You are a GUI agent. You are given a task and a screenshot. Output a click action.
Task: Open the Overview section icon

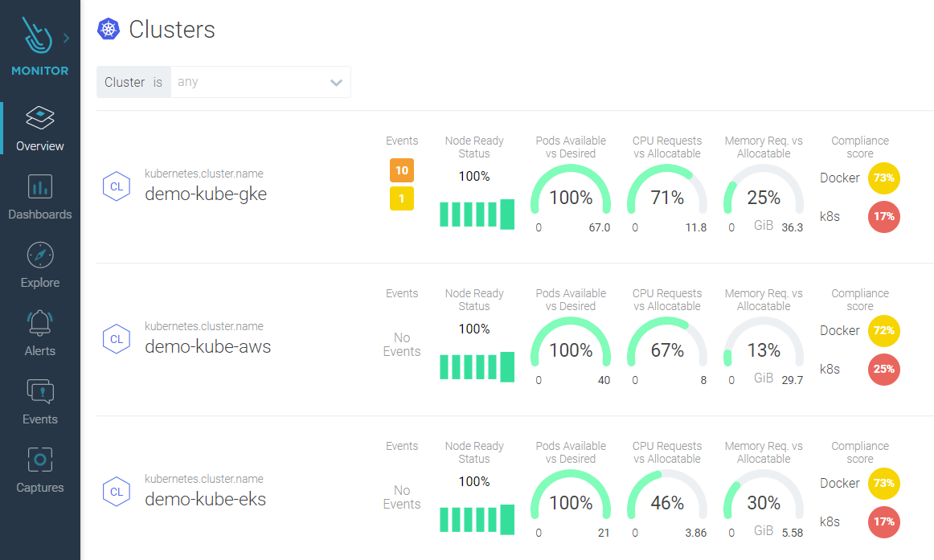pyautogui.click(x=40, y=119)
